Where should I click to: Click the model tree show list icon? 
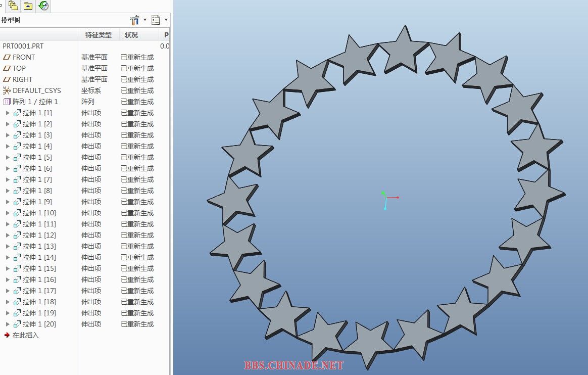156,20
